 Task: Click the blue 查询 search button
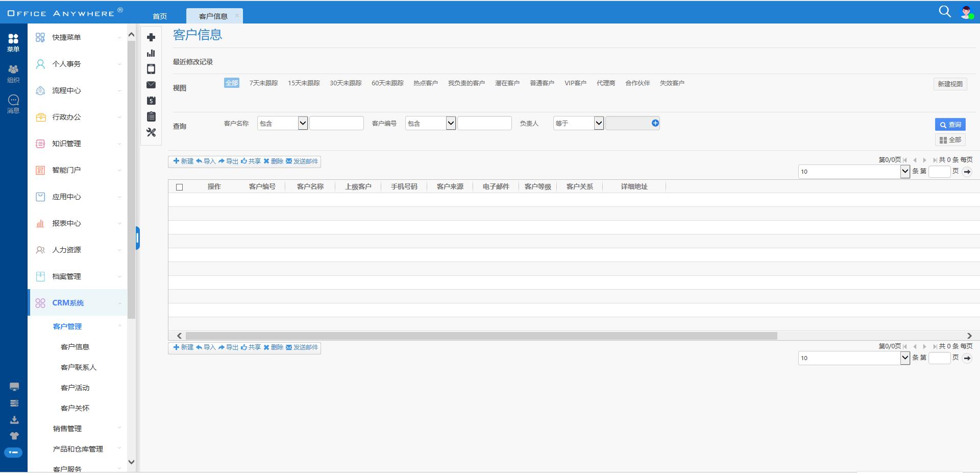tap(950, 124)
